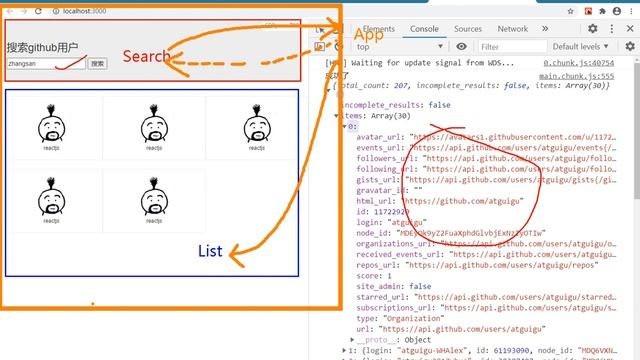This screenshot has height=360, width=640.
Task: Click the subscriptions_url property line
Action: coord(486,308)
